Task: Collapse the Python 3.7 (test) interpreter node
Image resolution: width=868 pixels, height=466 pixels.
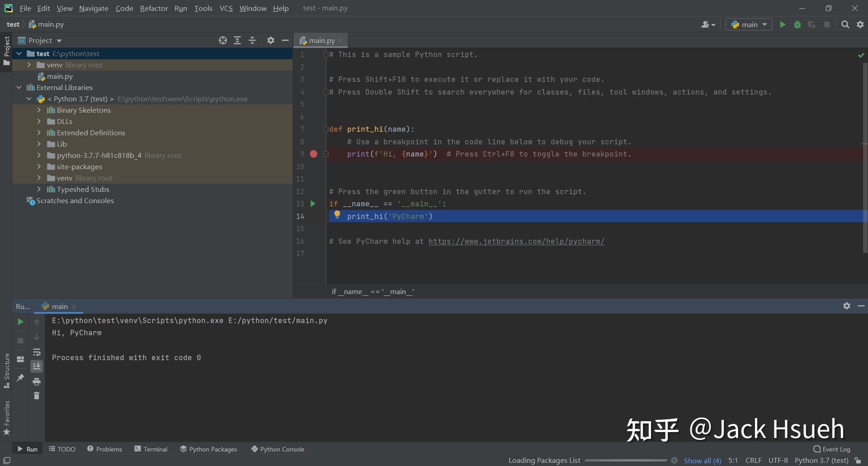Action: click(x=29, y=99)
